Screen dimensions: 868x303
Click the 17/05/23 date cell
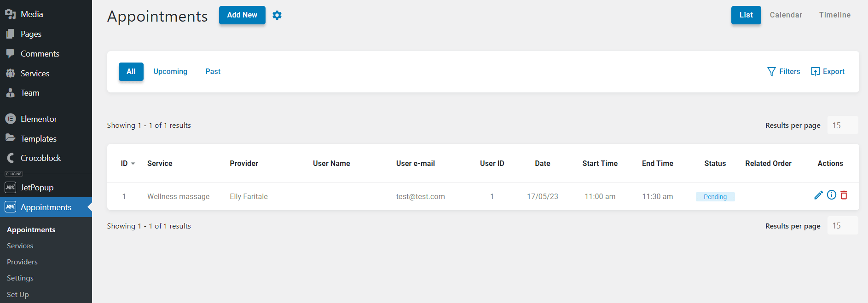click(542, 197)
